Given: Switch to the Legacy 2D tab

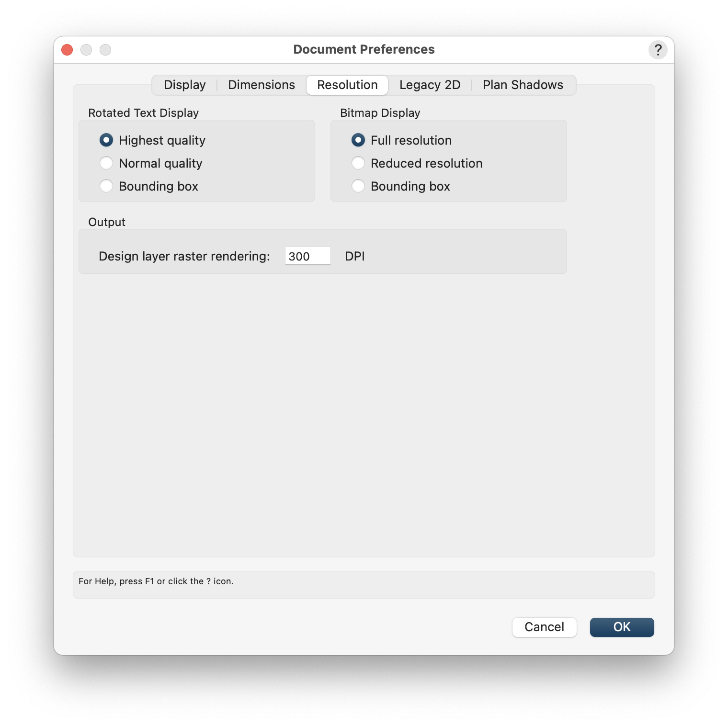Looking at the screenshot, I should pos(430,85).
